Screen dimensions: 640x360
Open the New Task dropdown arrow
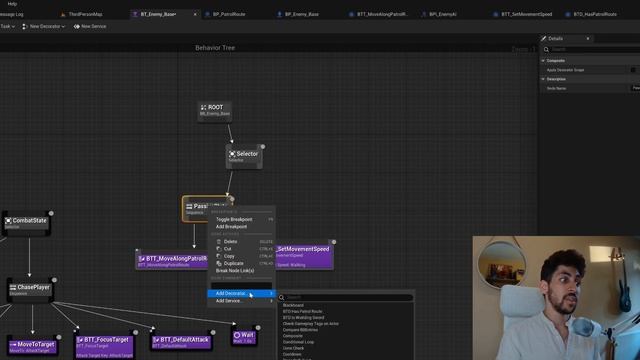point(13,27)
